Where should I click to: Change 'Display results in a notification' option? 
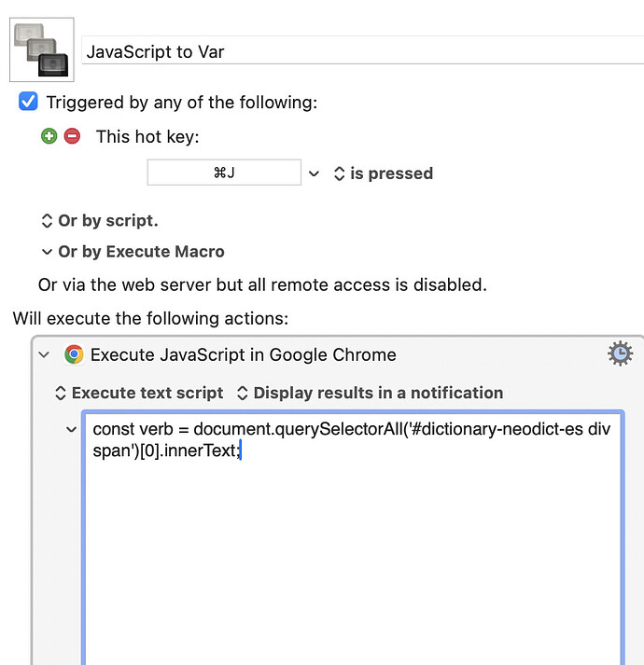370,393
